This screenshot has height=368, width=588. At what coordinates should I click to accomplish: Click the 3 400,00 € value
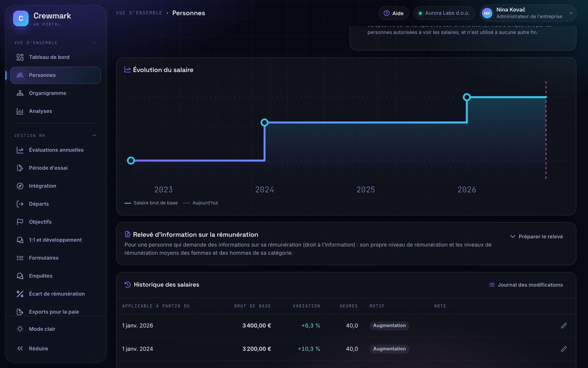pyautogui.click(x=257, y=325)
